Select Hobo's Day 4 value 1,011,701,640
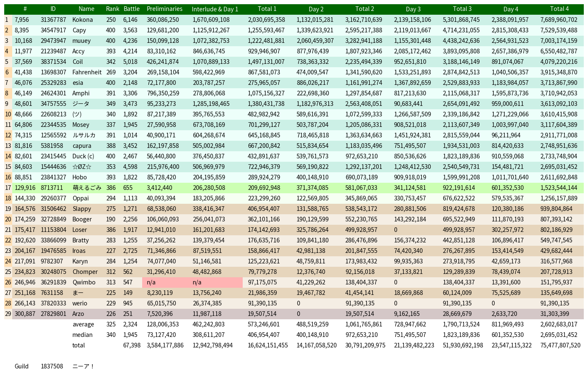 [510, 177]
